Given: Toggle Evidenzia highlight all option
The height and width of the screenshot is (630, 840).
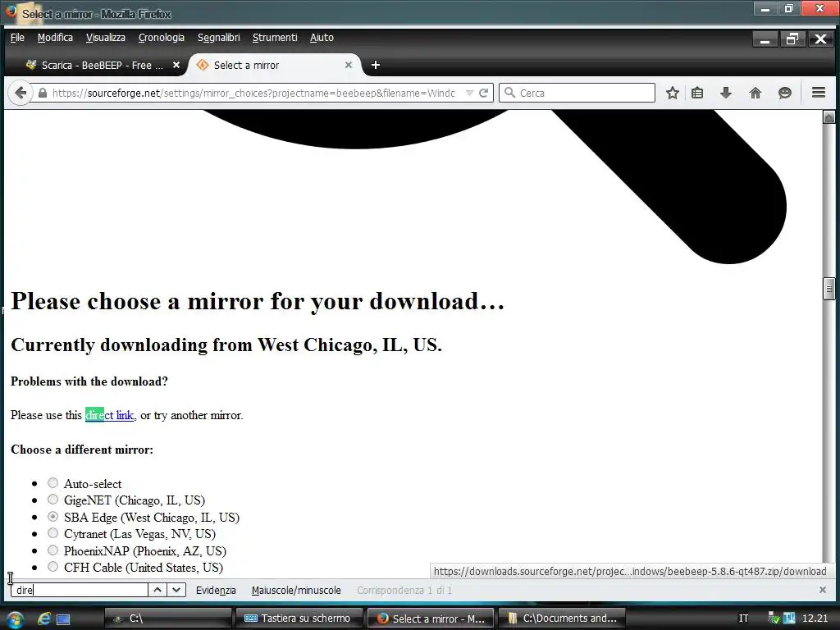Looking at the screenshot, I should coord(216,590).
